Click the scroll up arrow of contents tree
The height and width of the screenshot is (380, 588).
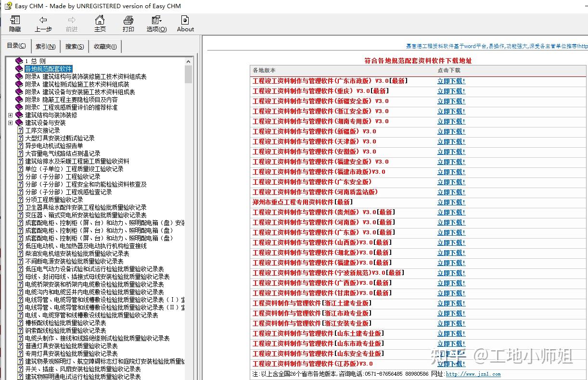click(188, 61)
